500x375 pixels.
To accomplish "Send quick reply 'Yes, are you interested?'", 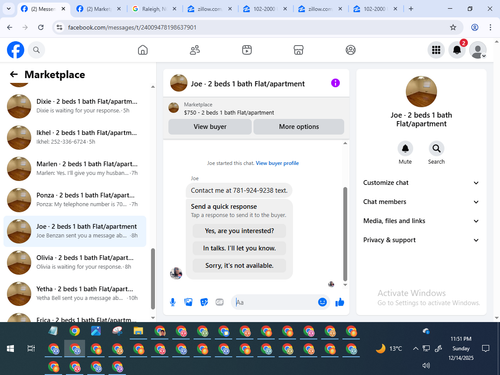I will click(239, 231).
